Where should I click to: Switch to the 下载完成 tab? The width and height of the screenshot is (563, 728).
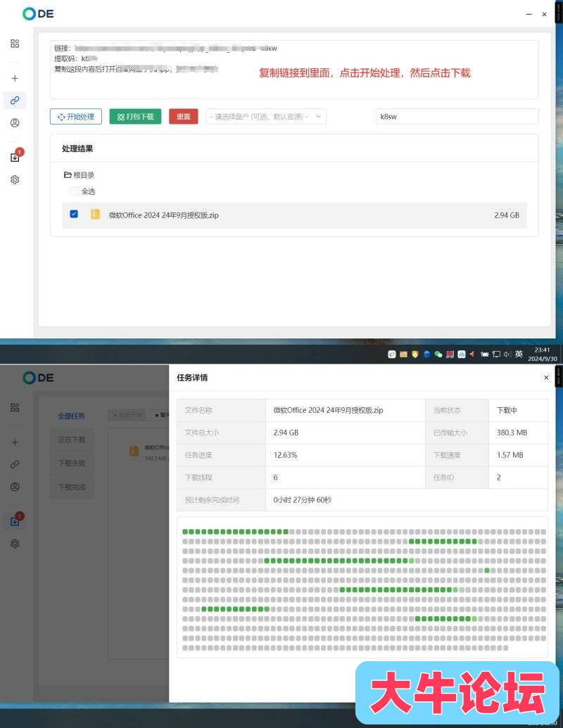(72, 487)
